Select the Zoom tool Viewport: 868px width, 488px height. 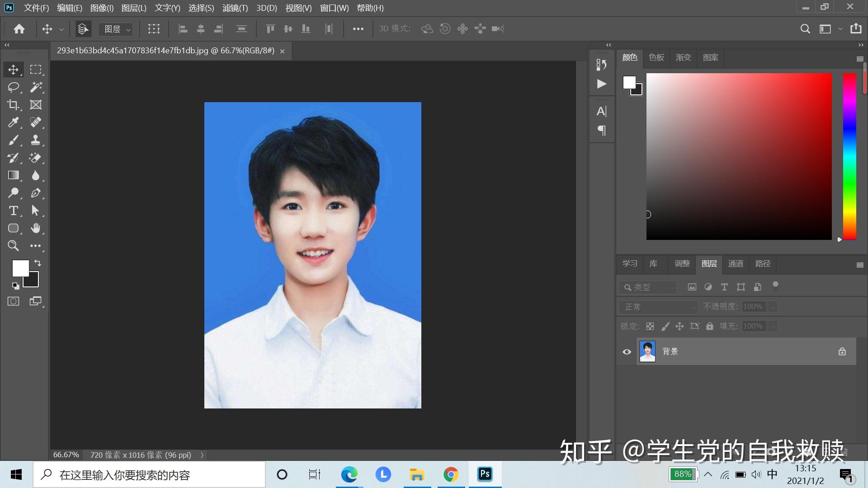13,246
